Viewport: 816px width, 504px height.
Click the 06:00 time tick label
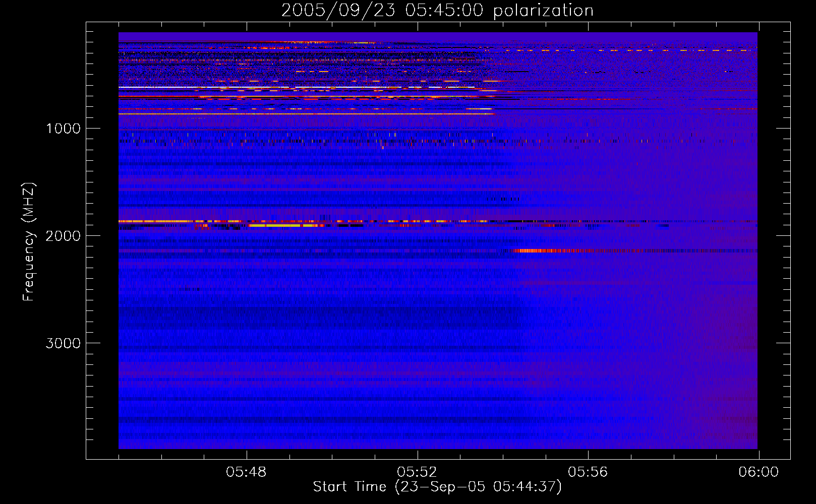[759, 472]
